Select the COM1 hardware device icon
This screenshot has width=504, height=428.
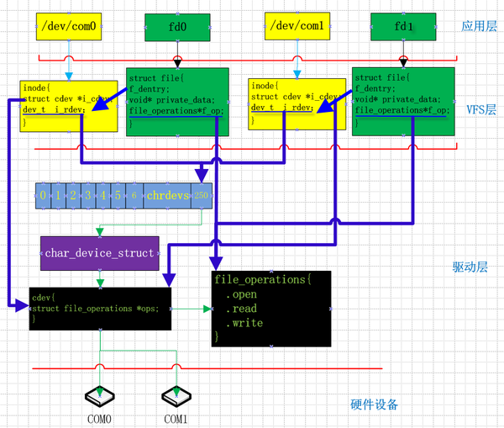coord(176,397)
